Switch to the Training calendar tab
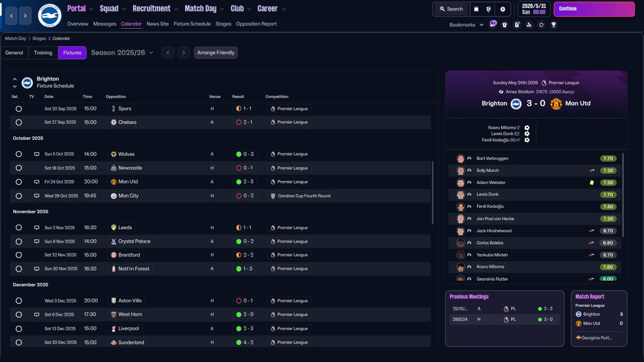644x362 pixels. (43, 53)
